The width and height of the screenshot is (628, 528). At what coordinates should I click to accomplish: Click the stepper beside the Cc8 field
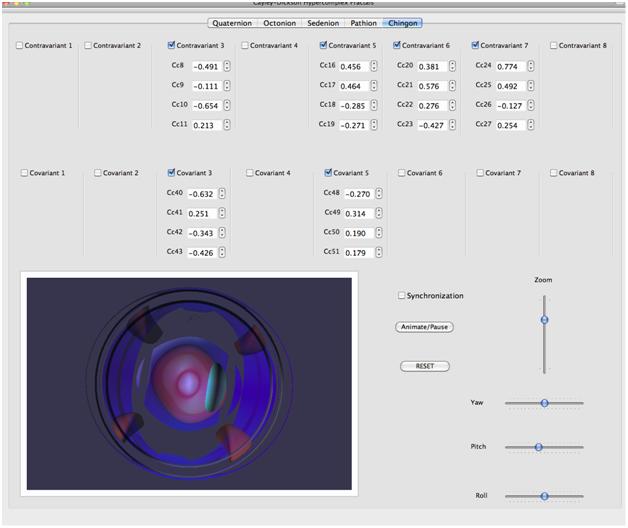pyautogui.click(x=227, y=67)
